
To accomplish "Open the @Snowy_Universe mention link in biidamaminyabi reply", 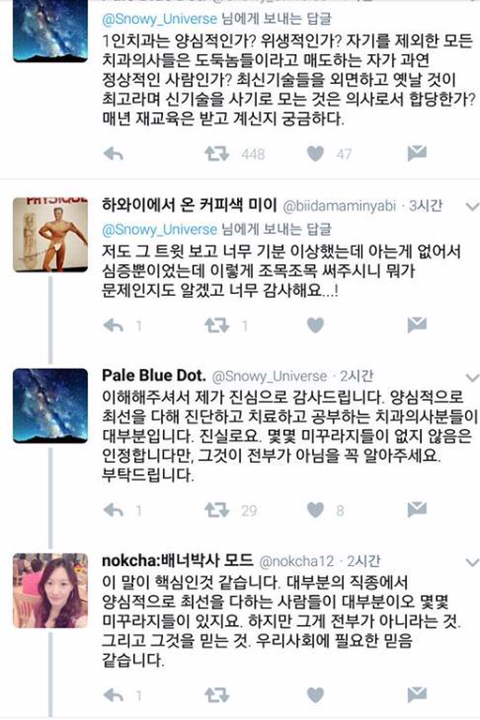I will pyautogui.click(x=159, y=229).
